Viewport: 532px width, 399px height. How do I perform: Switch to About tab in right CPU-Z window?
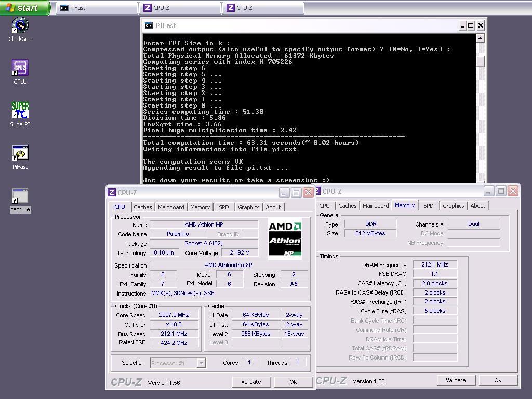[478, 206]
